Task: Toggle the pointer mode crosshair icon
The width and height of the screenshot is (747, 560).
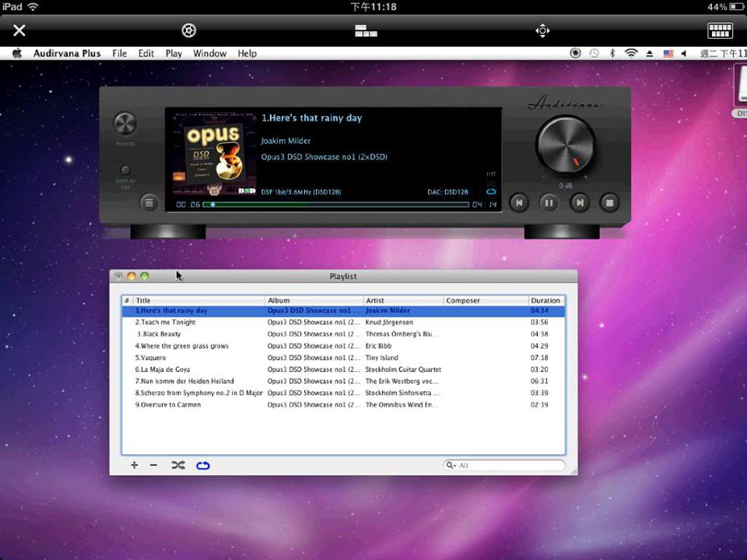Action: pos(542,30)
